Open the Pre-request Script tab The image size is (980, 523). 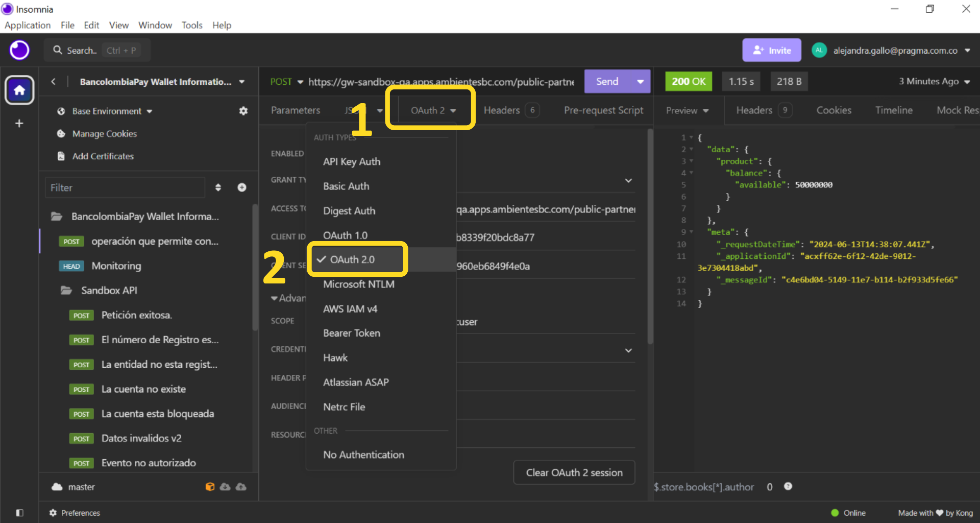click(603, 110)
